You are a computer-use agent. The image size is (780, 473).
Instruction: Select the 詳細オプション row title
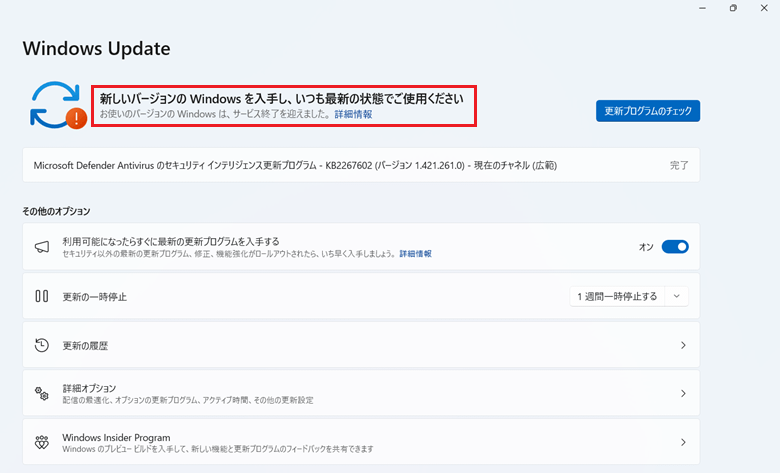point(89,388)
